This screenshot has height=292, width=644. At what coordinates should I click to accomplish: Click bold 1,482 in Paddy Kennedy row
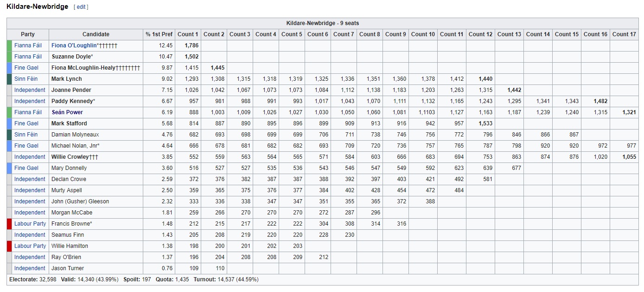(600, 101)
